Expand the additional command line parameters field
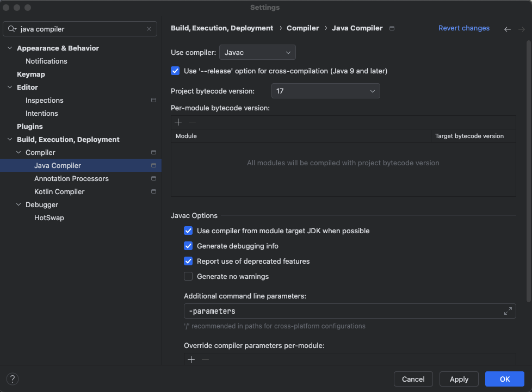Image resolution: width=532 pixels, height=392 pixels. coord(508,311)
